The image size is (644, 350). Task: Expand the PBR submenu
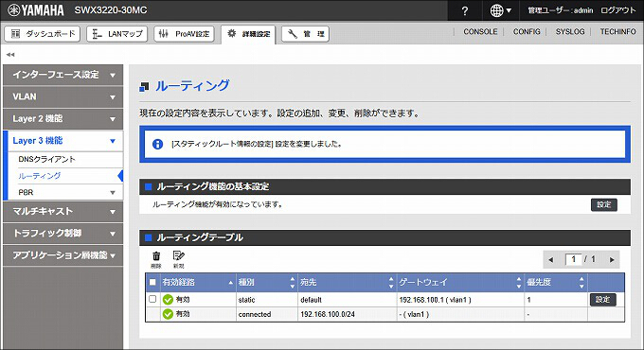click(65, 192)
